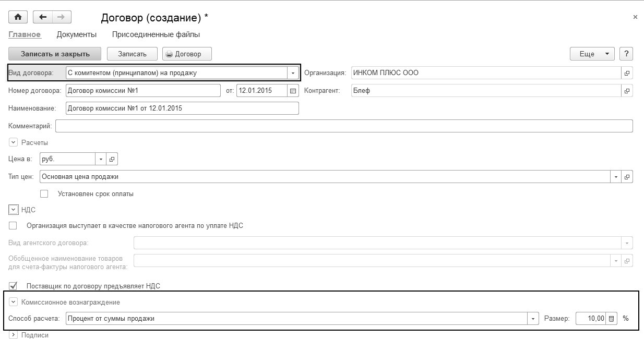644x339 pixels.
Task: Click the help question mark button
Action: [626, 54]
